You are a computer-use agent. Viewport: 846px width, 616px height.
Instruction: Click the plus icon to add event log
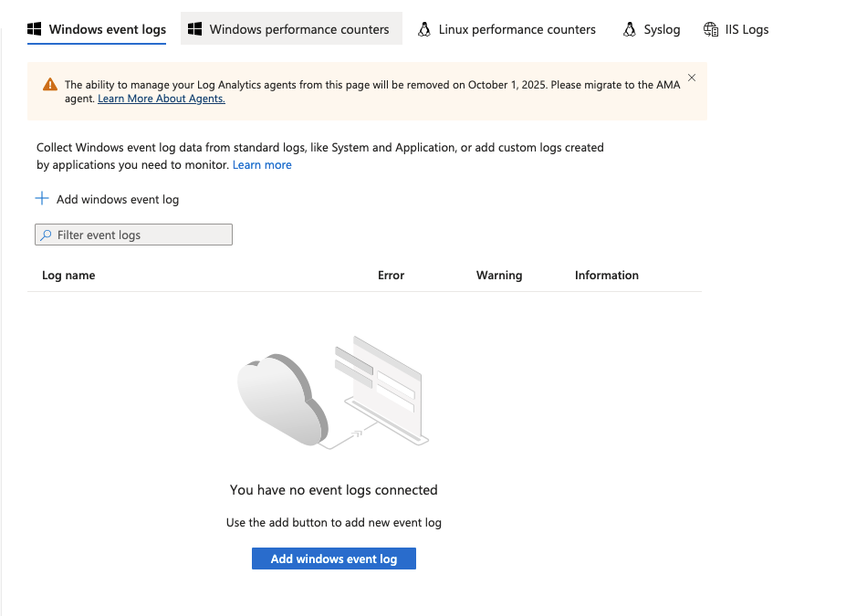[42, 199]
